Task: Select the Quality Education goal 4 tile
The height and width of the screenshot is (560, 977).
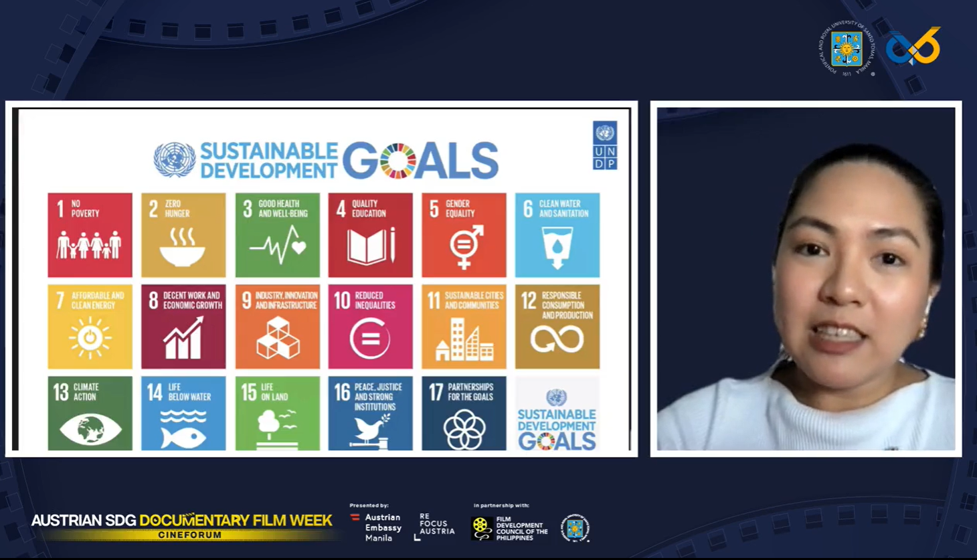Action: (370, 235)
